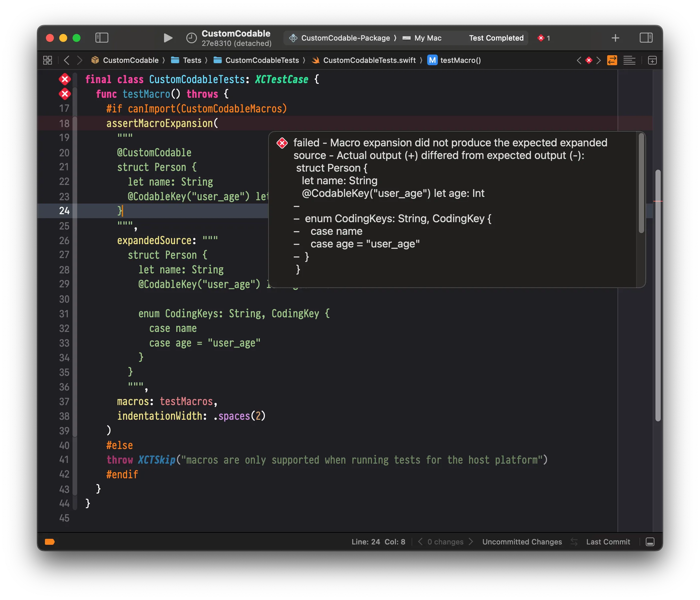Screen dimensions: 700x600
Task: Choose the My Mac run destination
Action: [x=428, y=38]
